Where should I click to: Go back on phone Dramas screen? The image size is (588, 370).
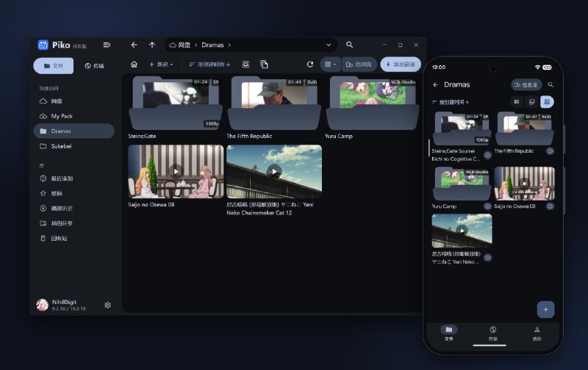(435, 84)
